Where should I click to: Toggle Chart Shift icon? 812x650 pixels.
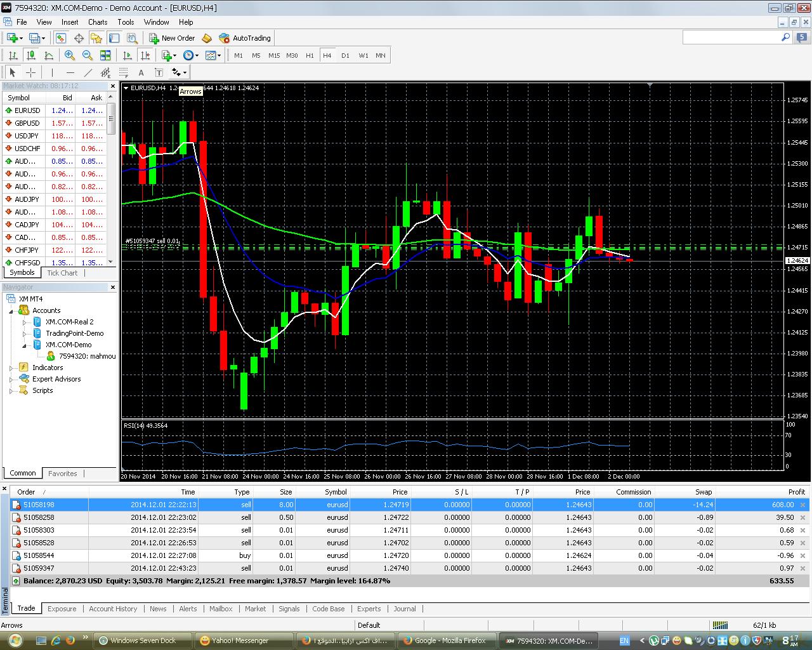145,55
